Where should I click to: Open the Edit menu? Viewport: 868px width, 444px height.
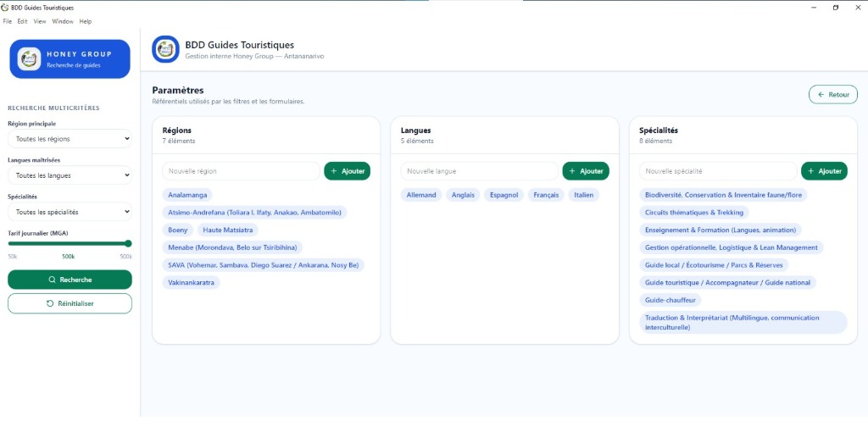coord(22,21)
